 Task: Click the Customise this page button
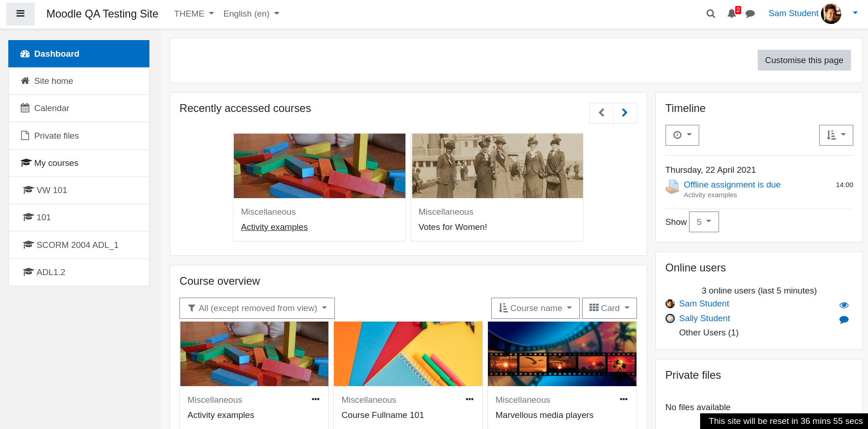(804, 60)
